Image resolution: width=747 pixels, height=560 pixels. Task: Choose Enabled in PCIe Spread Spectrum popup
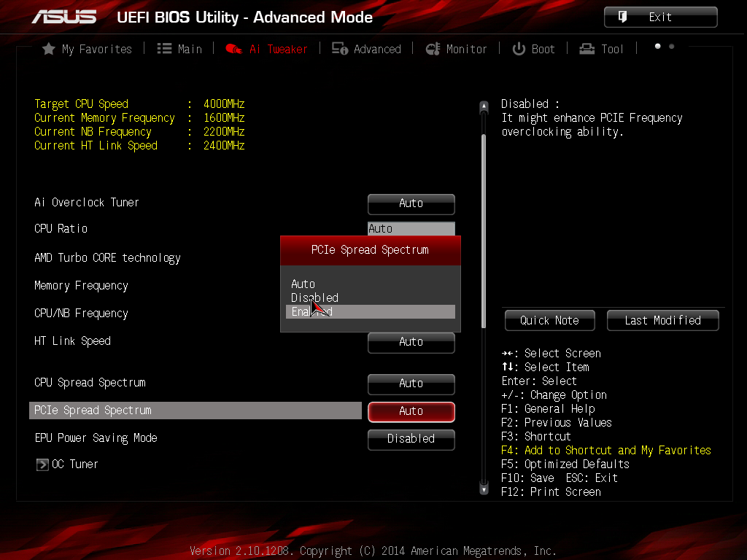point(370,311)
